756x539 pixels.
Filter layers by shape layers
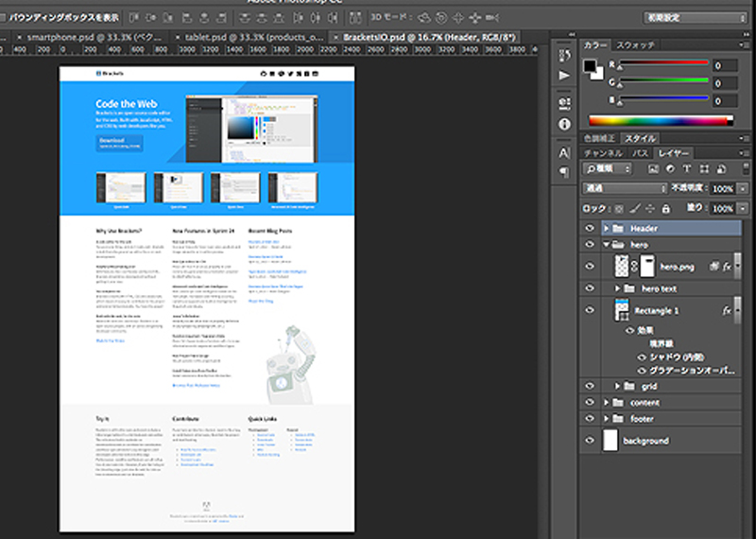point(704,169)
